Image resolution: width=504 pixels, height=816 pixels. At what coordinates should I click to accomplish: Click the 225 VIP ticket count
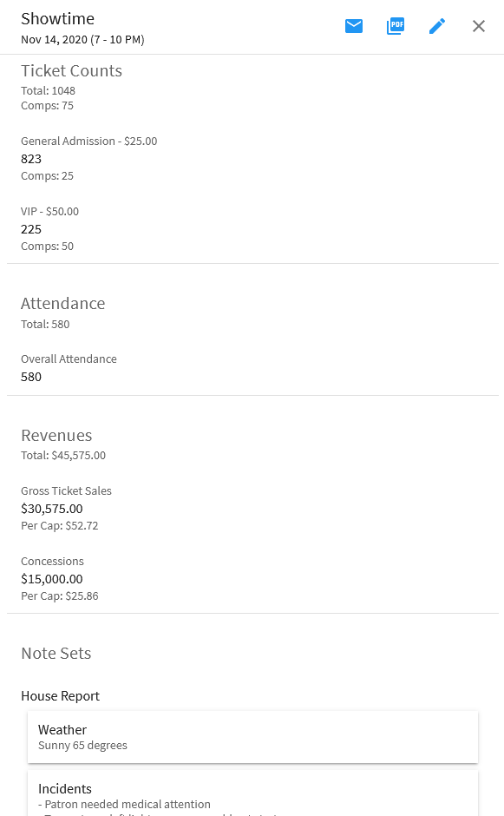pyautogui.click(x=31, y=229)
